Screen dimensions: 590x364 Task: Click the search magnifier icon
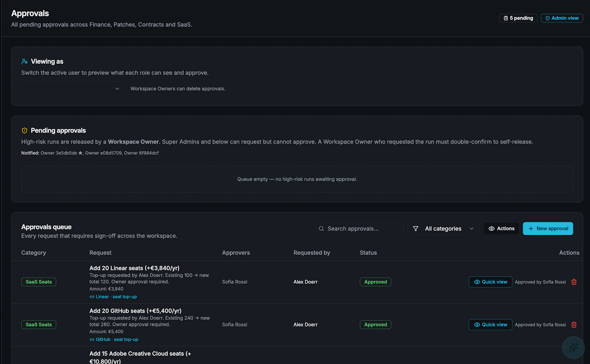point(321,229)
